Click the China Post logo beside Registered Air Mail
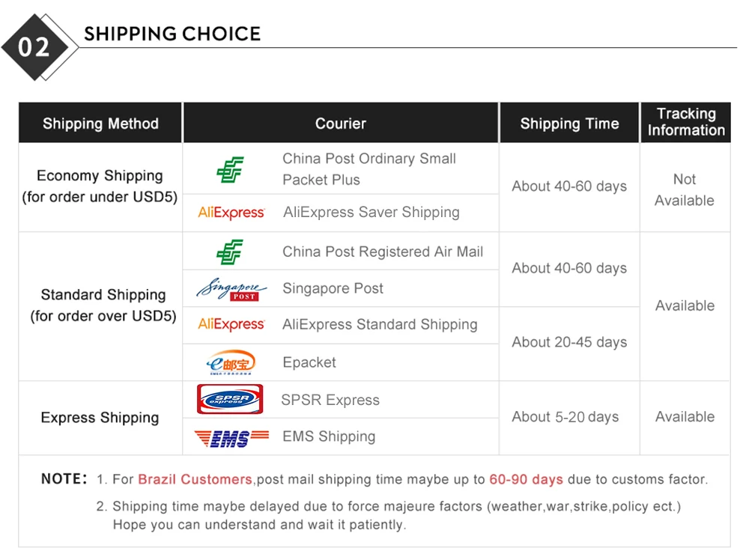The height and width of the screenshot is (560, 749). 230,252
